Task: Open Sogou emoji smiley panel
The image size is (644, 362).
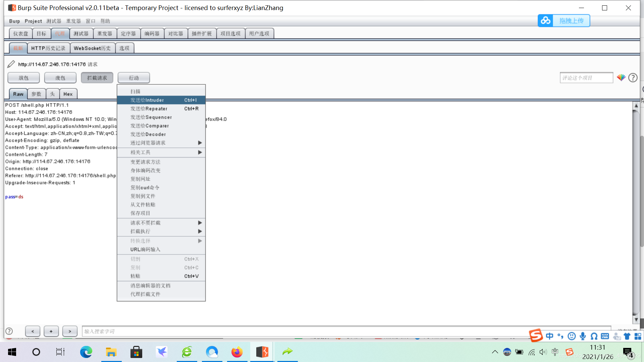Action: 572,336
